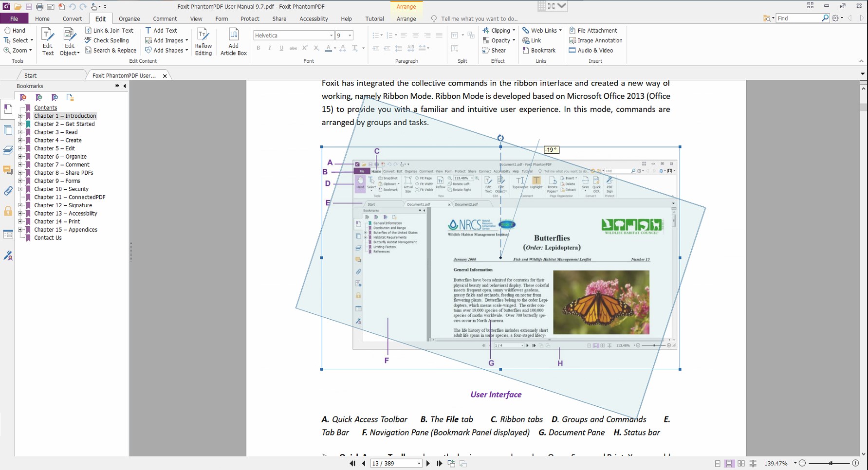Toggle Underline formatting
868x470 pixels.
(281, 48)
